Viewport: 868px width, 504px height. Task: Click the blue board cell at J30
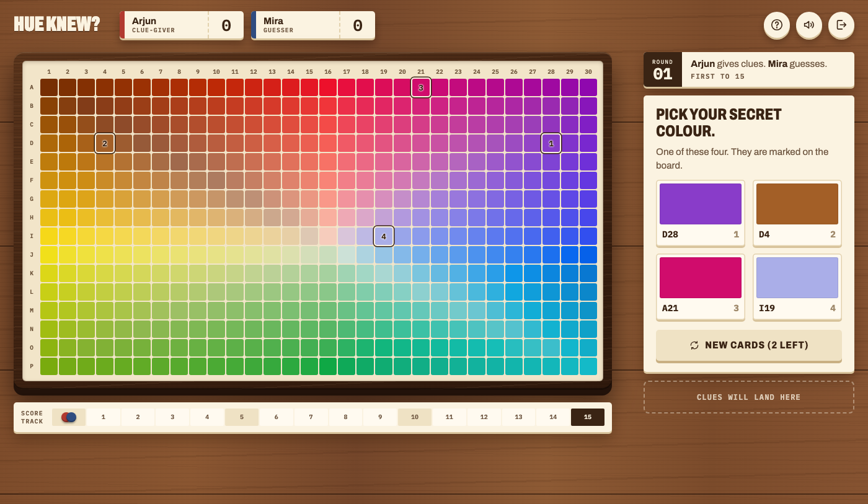click(x=588, y=255)
